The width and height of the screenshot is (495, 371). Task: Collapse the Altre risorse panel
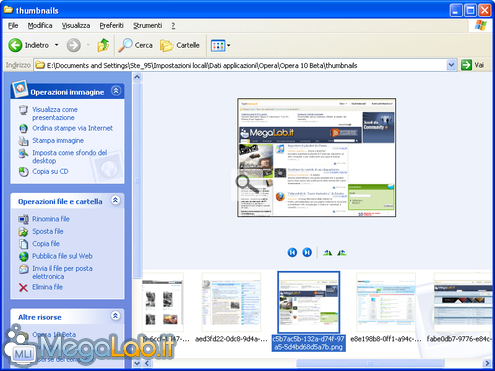pyautogui.click(x=115, y=316)
